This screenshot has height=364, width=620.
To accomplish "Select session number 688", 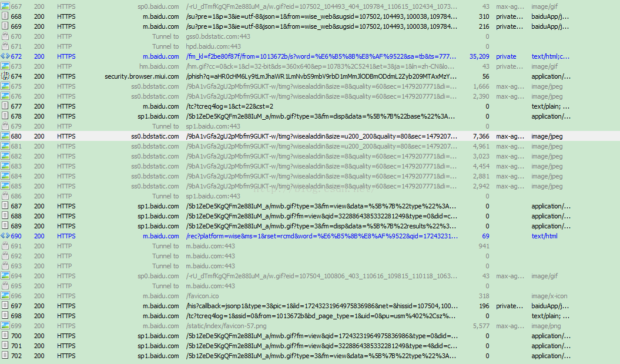I will coord(16,216).
